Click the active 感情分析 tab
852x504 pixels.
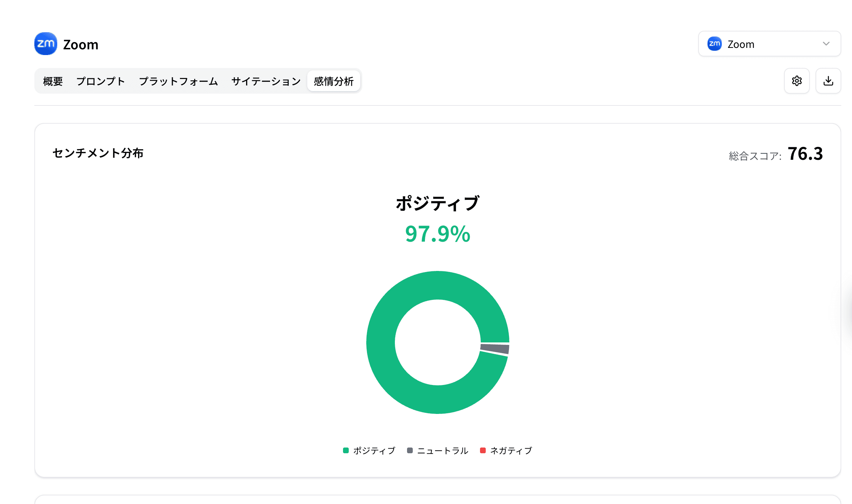click(334, 81)
